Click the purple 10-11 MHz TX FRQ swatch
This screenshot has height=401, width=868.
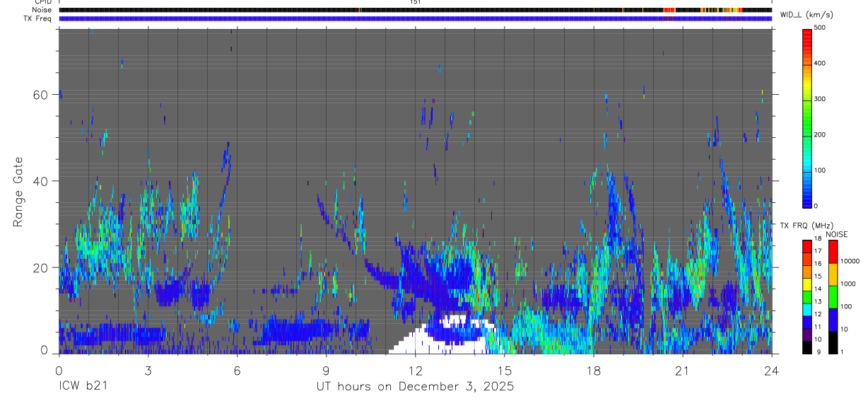[807, 335]
